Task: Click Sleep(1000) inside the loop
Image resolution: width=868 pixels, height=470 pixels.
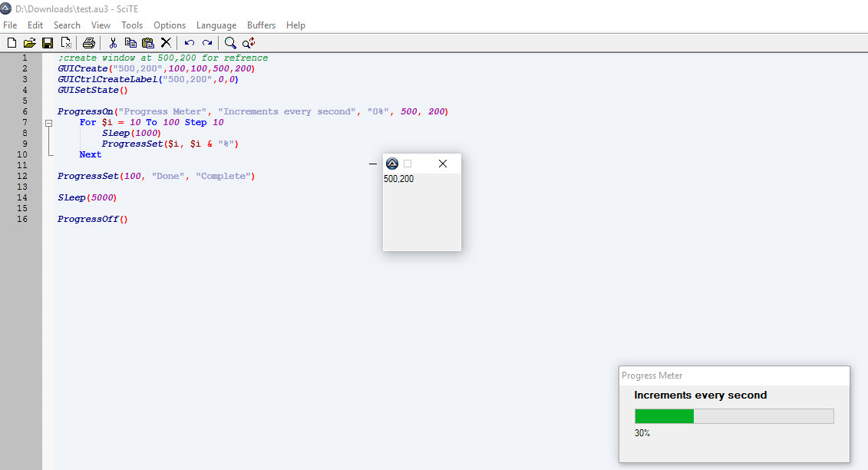Action: (x=131, y=133)
